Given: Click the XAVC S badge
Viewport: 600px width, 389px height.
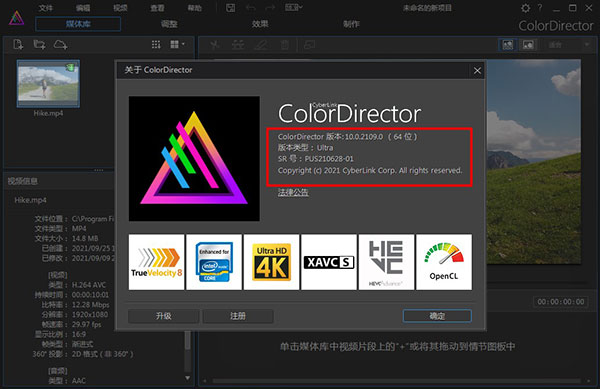Looking at the screenshot, I should 329,262.
